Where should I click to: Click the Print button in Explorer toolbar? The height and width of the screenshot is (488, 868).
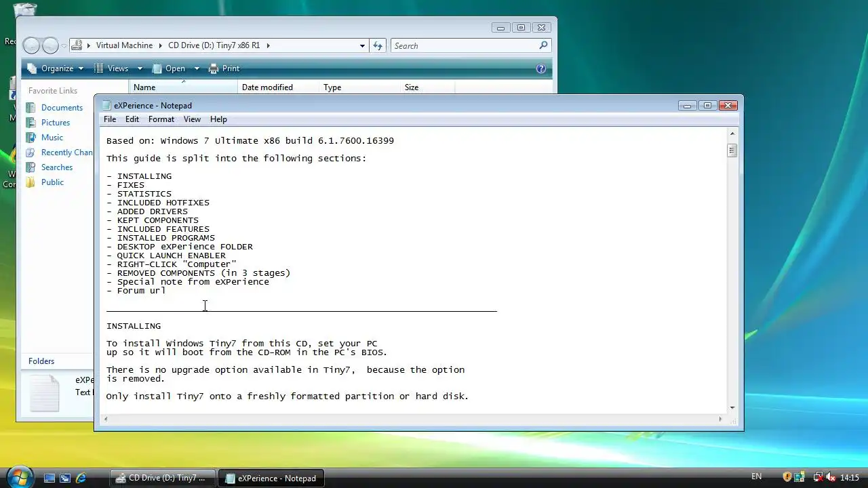click(224, 68)
